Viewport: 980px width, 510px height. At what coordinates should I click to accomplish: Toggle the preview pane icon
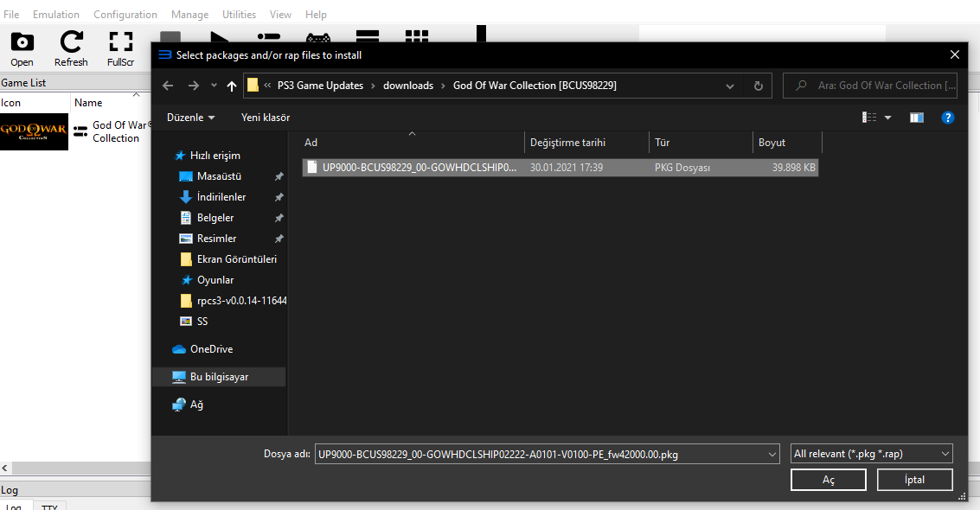[x=916, y=118]
